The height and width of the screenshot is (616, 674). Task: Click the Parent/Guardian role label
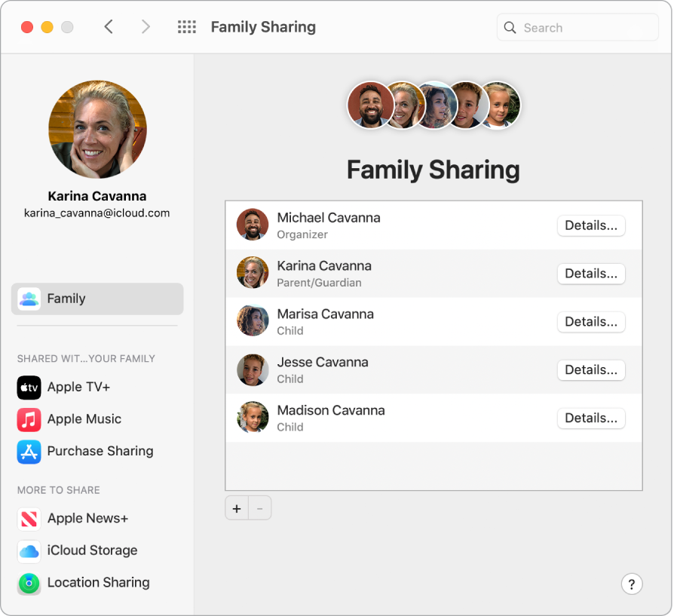coord(319,283)
